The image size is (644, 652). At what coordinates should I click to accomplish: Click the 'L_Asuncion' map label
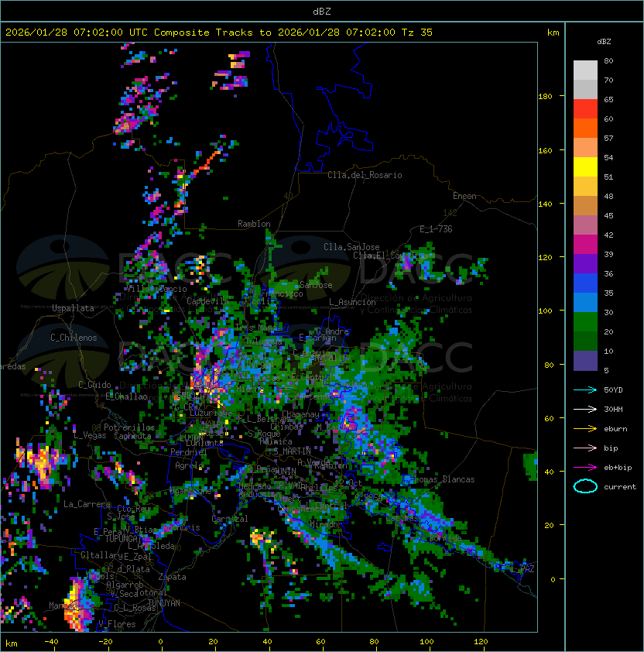point(352,302)
